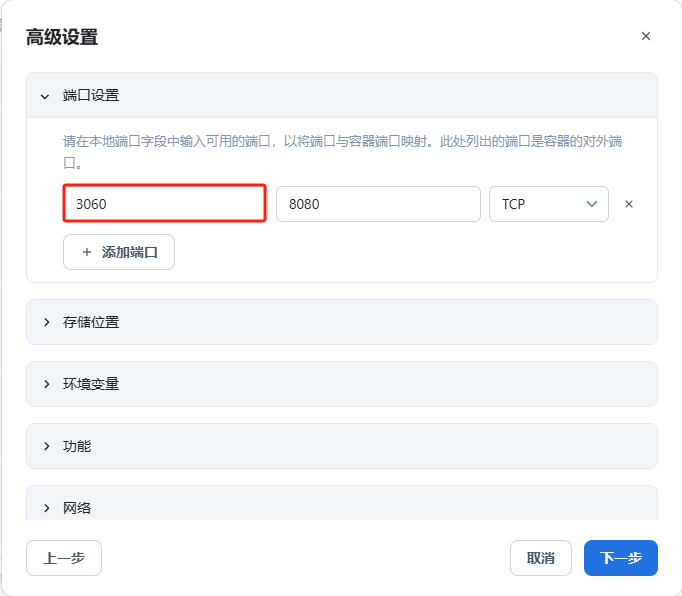
Task: Expand the 存储位置 chevron arrow
Action: click(47, 322)
